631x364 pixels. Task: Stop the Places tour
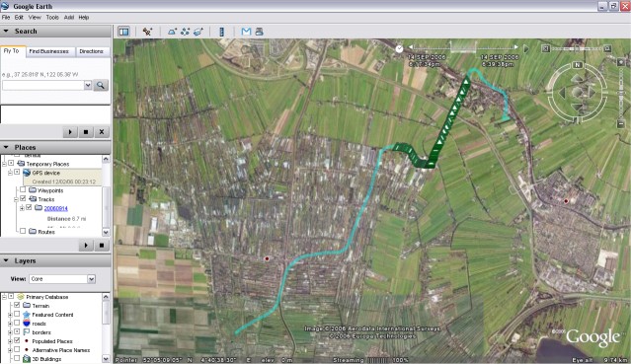tap(102, 245)
